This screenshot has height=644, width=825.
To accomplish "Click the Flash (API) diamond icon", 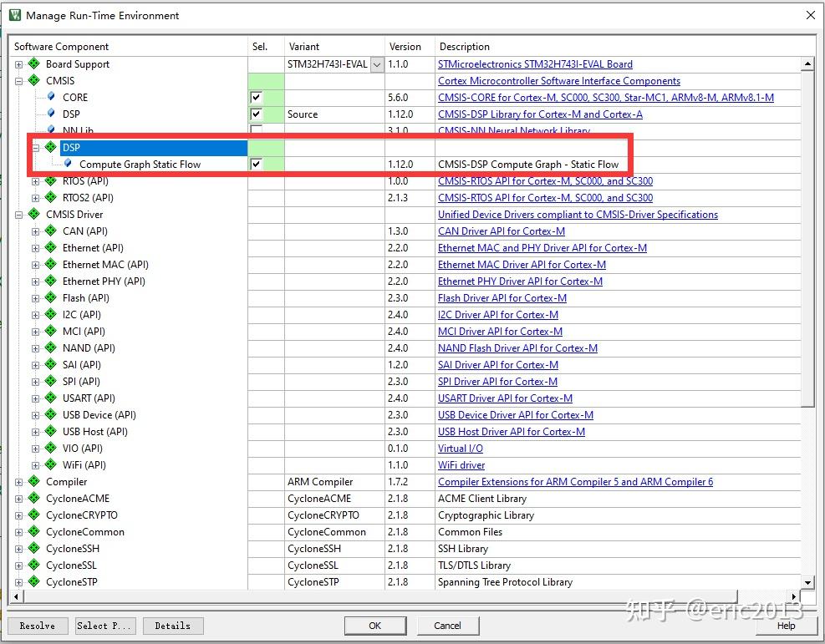I will pos(51,297).
